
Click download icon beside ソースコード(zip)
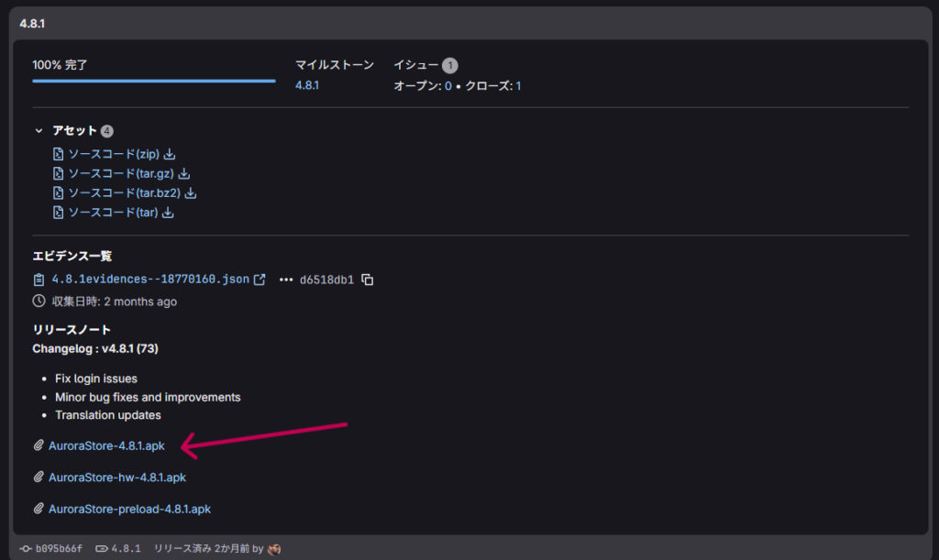tap(170, 154)
